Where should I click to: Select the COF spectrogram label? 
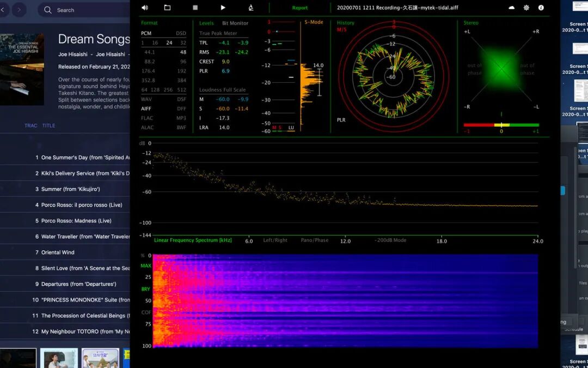tap(146, 312)
